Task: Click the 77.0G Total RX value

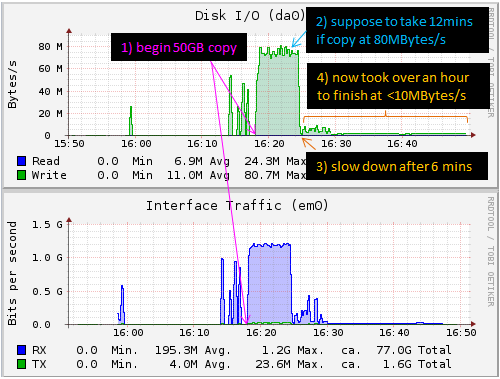Action: (x=414, y=350)
